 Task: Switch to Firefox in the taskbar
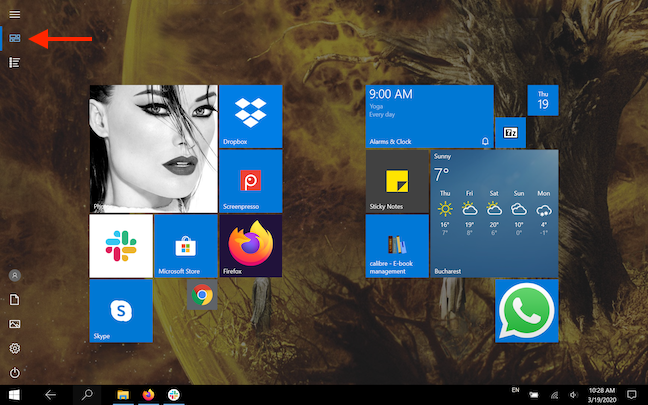[148, 395]
